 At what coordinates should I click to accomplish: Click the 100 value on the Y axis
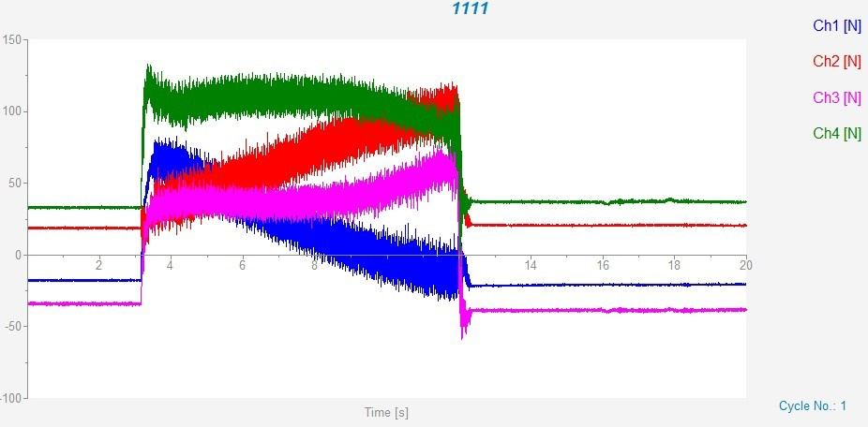click(11, 111)
